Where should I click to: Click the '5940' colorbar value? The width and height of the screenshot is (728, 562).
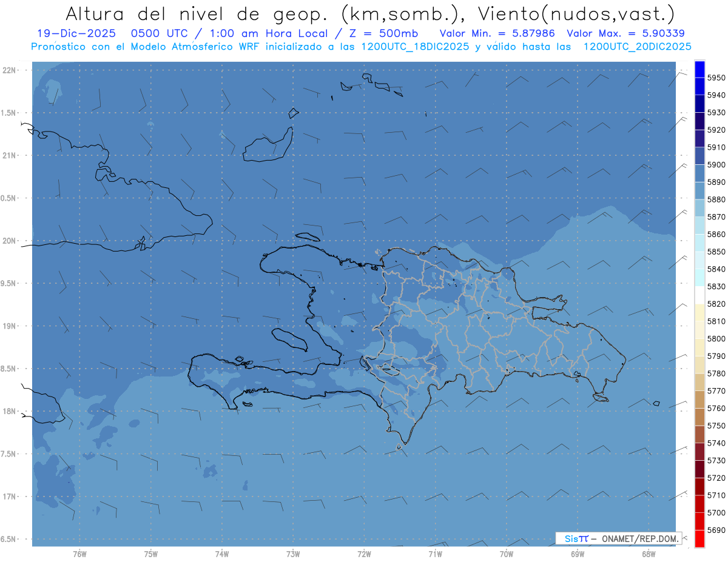coord(716,95)
